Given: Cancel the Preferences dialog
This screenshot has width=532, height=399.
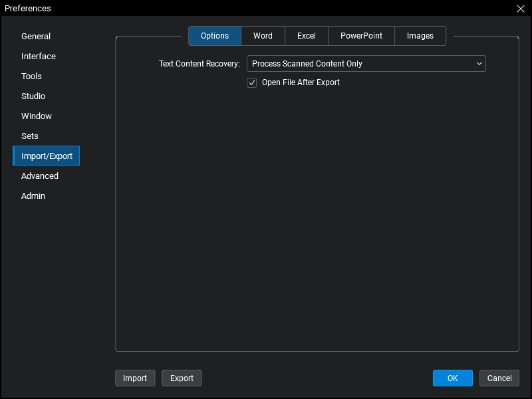Looking at the screenshot, I should (499, 378).
